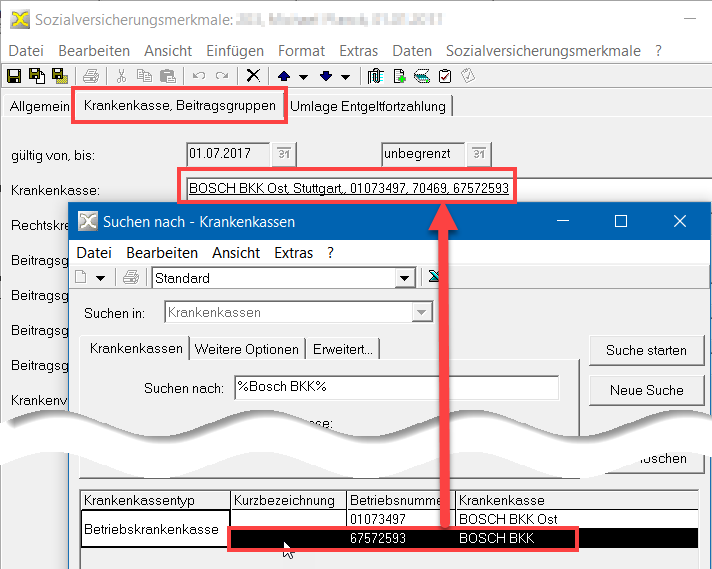Click the Undo arrow icon
This screenshot has width=712, height=569.
point(198,76)
